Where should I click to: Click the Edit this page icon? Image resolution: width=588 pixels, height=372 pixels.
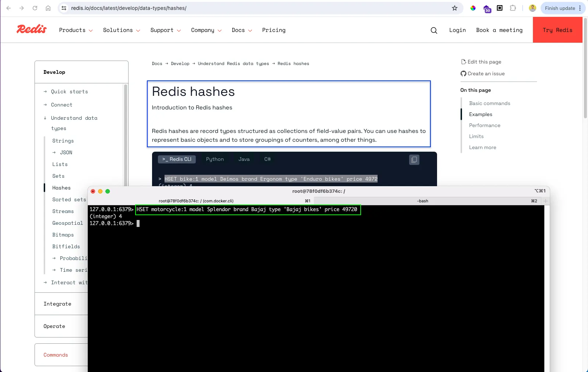coord(463,62)
